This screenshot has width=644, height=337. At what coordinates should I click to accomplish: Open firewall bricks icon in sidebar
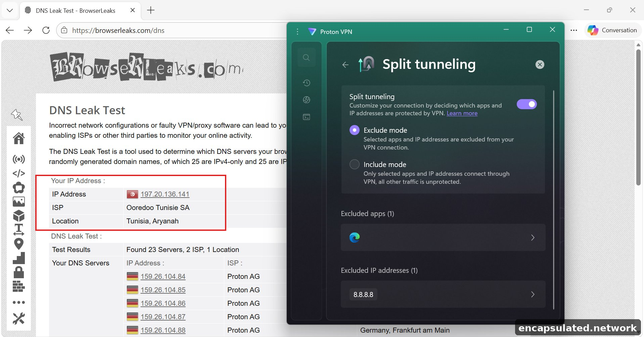coord(19,286)
